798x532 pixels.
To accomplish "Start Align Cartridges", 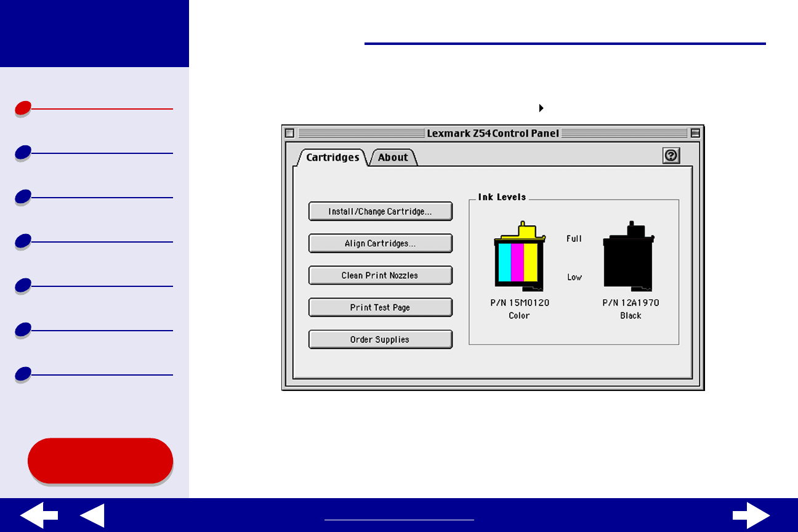I will pos(381,243).
